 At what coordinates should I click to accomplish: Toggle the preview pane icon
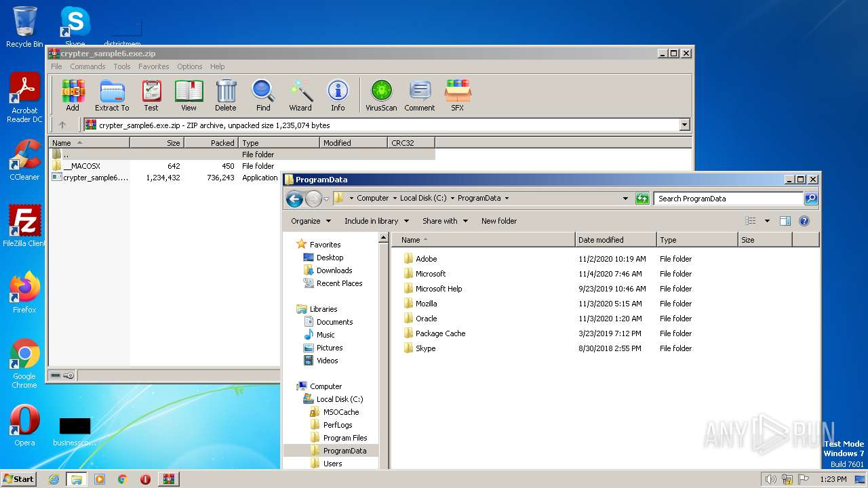[785, 221]
